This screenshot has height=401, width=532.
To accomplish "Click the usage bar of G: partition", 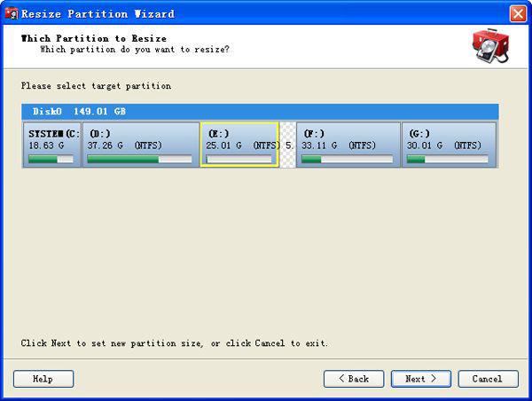I will tap(449, 160).
